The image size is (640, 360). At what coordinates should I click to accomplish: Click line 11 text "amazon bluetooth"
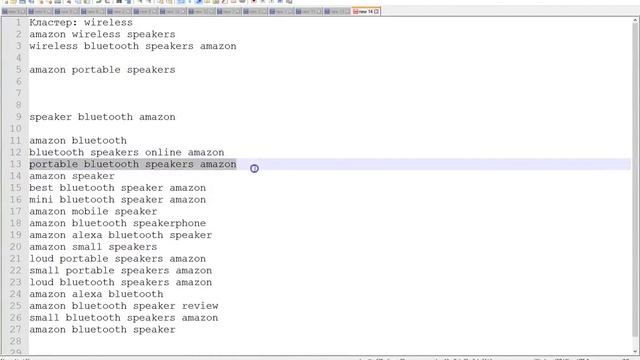coord(78,141)
